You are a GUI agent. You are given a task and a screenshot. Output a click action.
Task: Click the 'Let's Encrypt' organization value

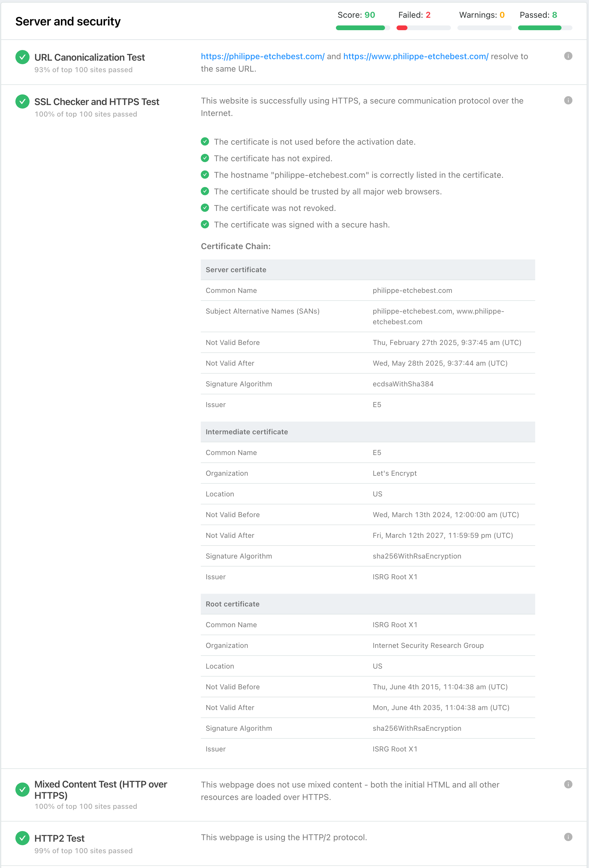(x=394, y=473)
